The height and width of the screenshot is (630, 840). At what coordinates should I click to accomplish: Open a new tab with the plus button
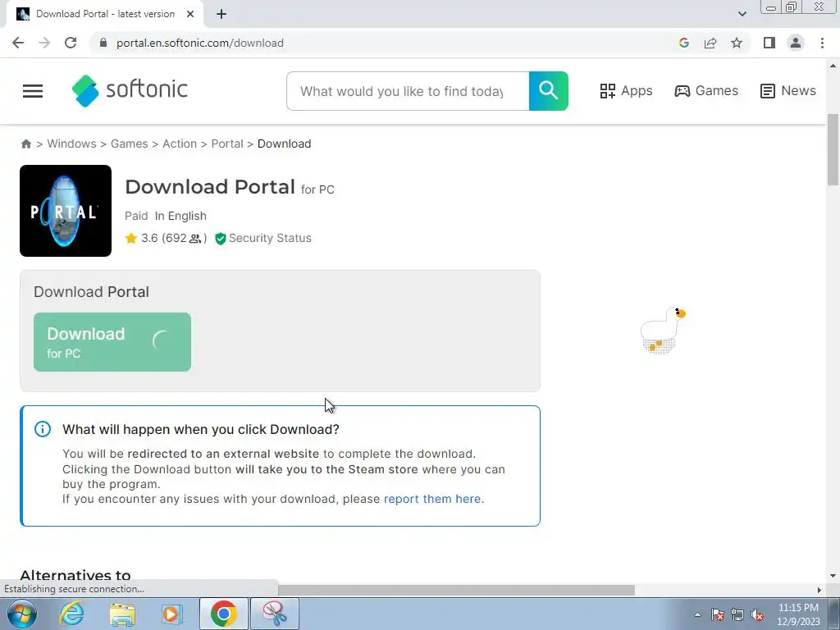pos(221,14)
